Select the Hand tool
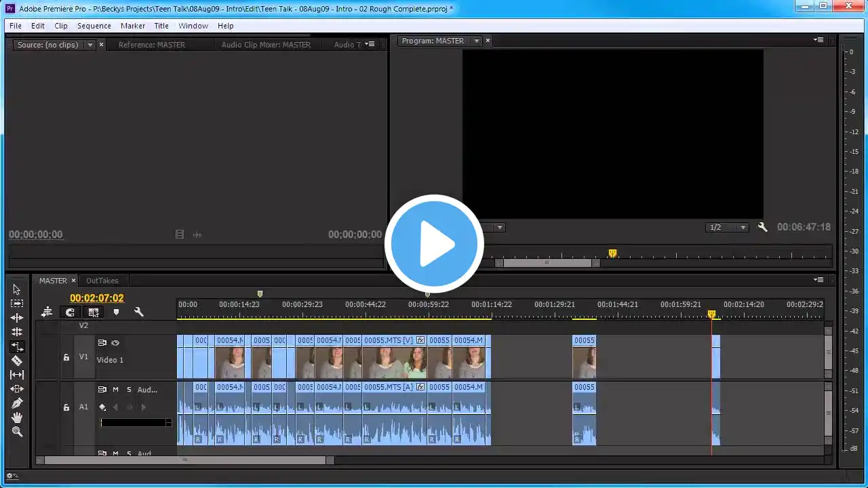The image size is (868, 488). click(x=17, y=418)
